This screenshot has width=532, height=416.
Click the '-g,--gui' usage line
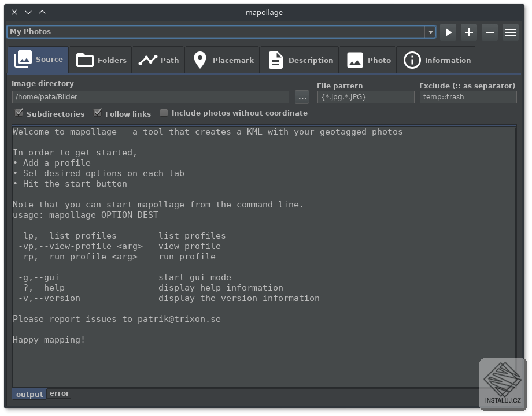pos(124,277)
